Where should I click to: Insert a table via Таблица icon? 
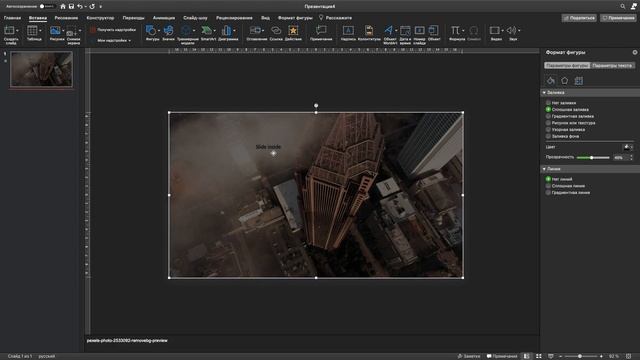pyautogui.click(x=33, y=31)
